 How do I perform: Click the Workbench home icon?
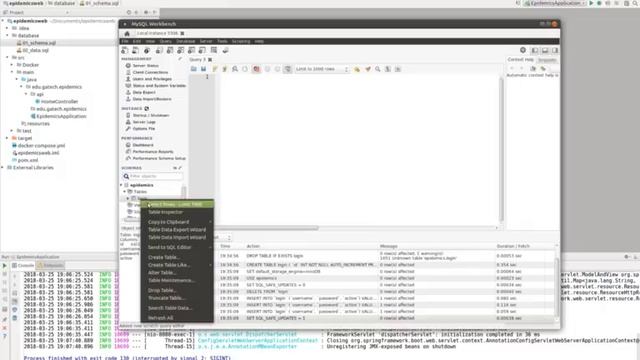[127, 33]
